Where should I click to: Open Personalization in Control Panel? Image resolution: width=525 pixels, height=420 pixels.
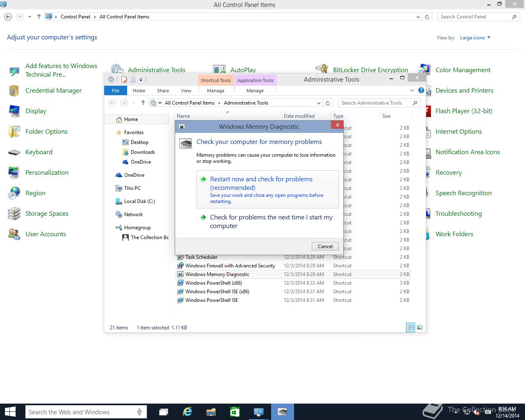pos(47,173)
